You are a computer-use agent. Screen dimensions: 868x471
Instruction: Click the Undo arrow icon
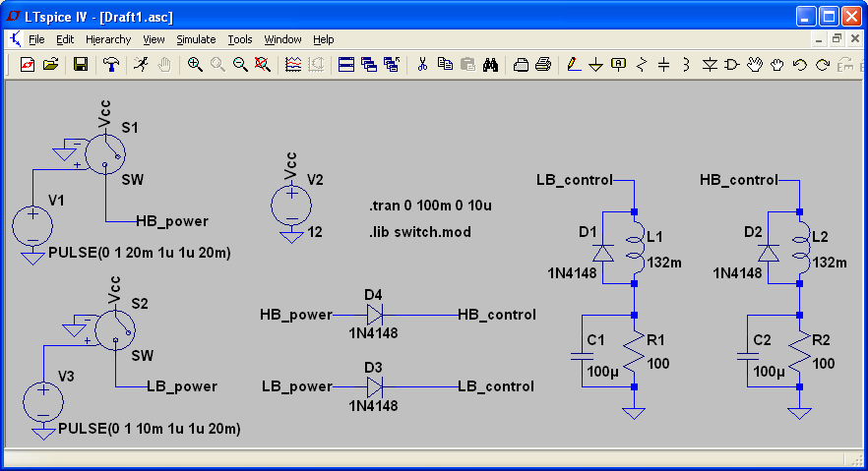(x=799, y=65)
